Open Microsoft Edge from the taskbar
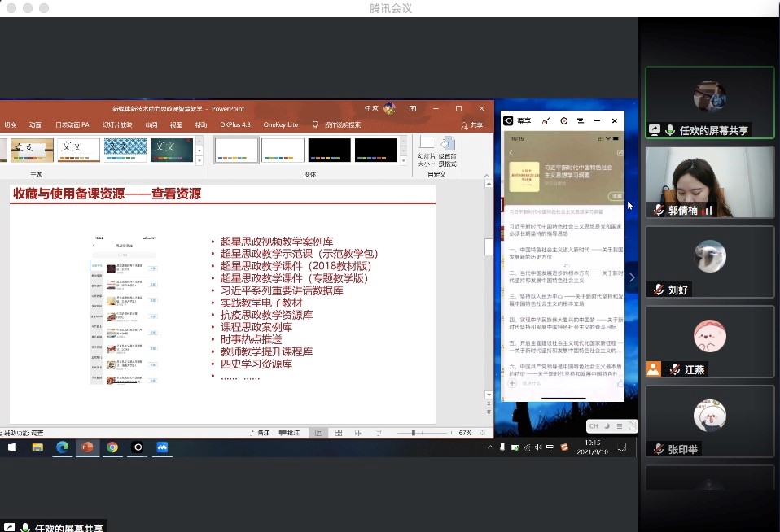This screenshot has width=780, height=532. point(62,447)
